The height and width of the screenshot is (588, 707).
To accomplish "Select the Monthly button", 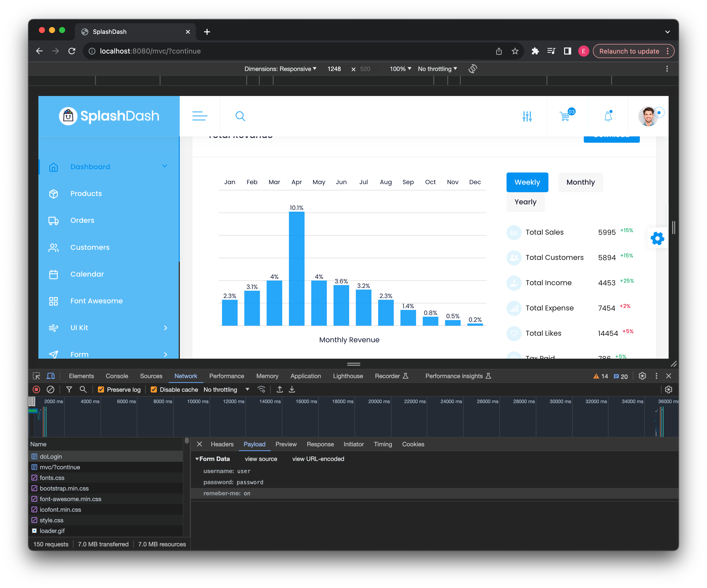I will pyautogui.click(x=580, y=183).
